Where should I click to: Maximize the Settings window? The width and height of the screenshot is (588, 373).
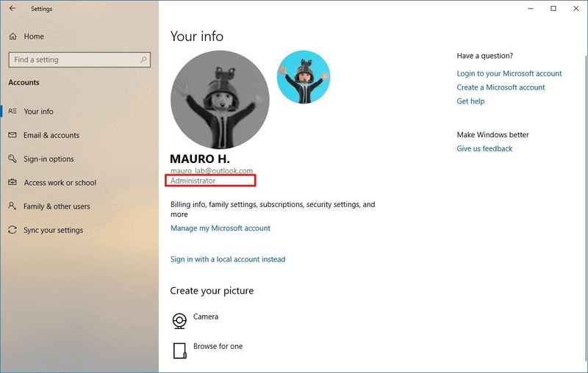click(553, 8)
